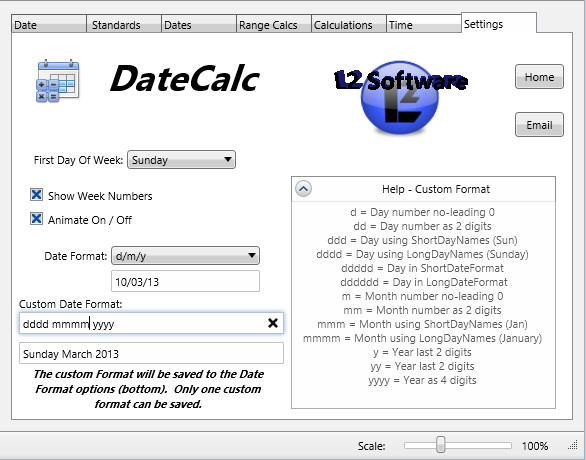Click the Home button
Screen dimensions: 586x460
pyautogui.click(x=539, y=77)
